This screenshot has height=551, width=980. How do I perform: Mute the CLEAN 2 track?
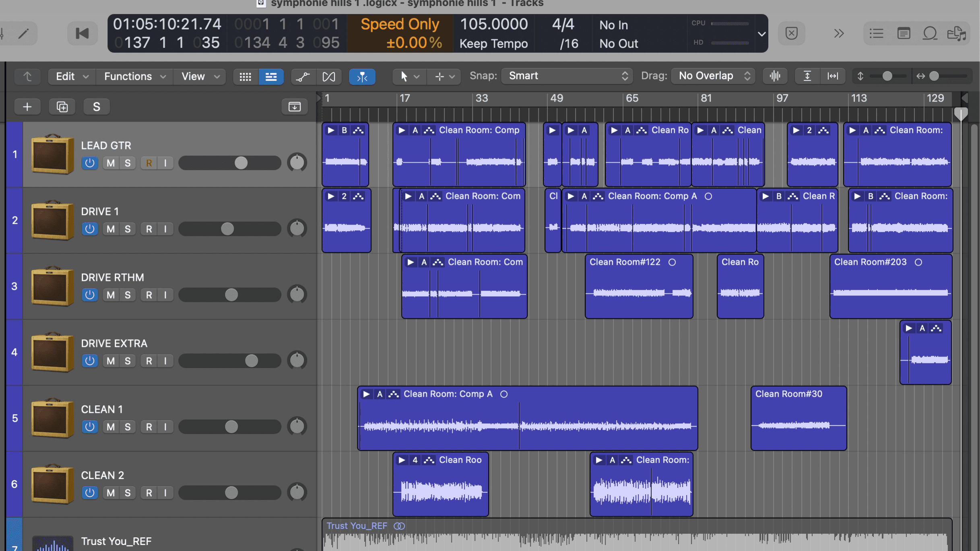tap(111, 493)
